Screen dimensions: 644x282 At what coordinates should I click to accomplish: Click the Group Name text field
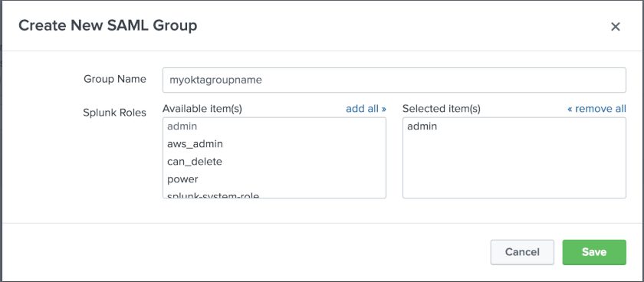point(394,80)
